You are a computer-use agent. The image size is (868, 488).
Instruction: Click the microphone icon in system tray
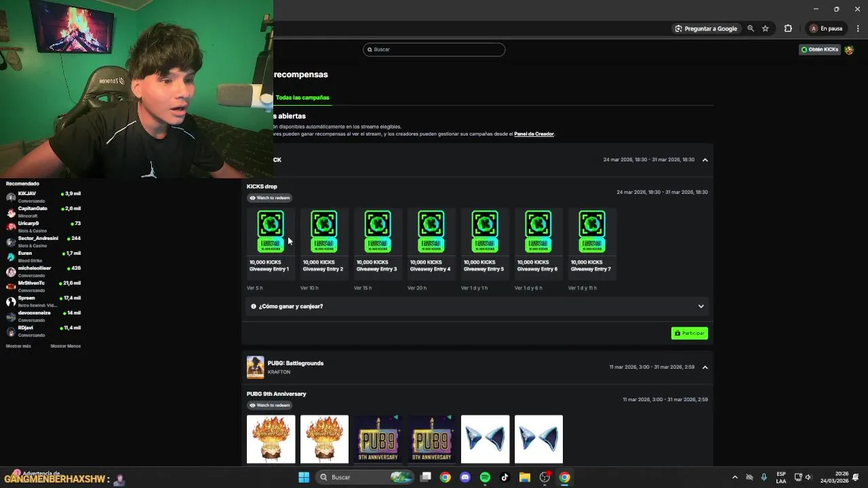point(764,477)
